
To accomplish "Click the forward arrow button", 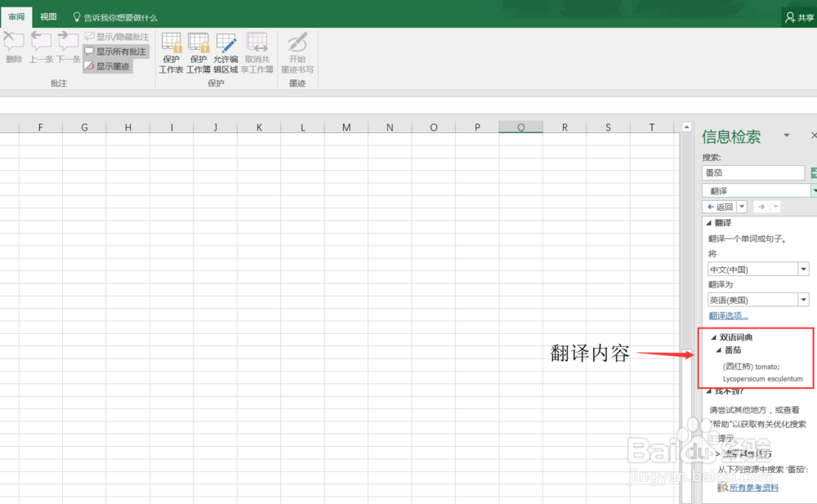I will coord(761,207).
